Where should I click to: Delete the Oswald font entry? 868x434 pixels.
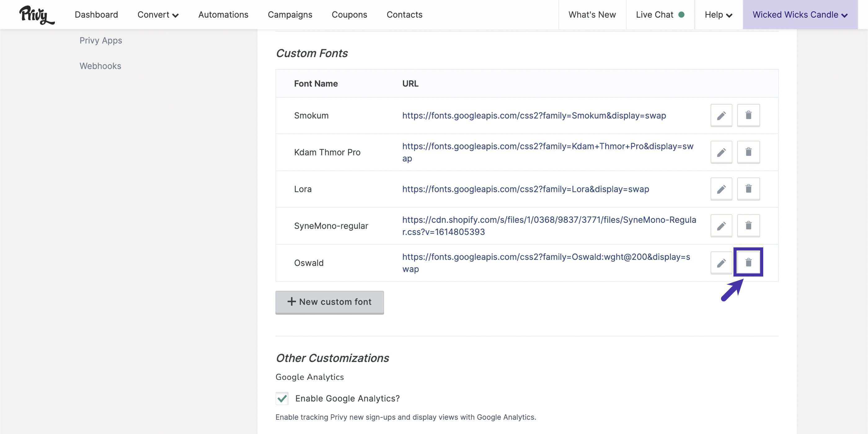[x=748, y=263]
